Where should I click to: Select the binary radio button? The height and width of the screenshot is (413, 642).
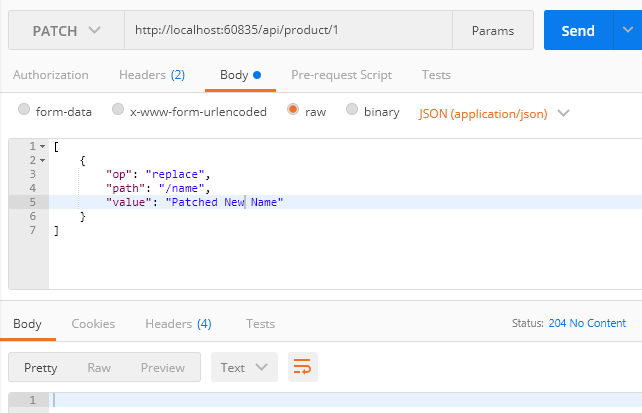click(x=352, y=111)
